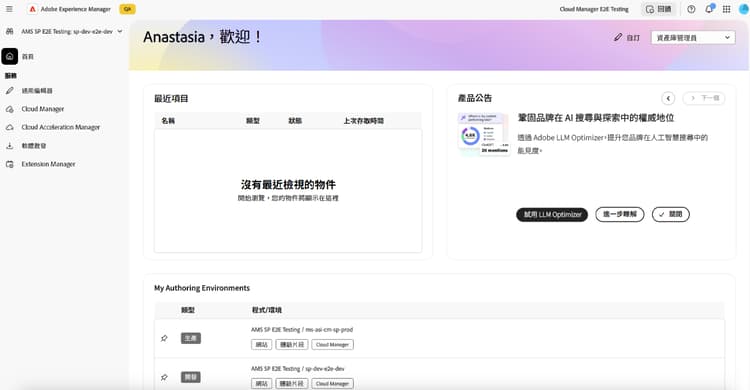Screen dimensions: 750x390
Task: Click the Program/Environment column header
Action: 267,310
